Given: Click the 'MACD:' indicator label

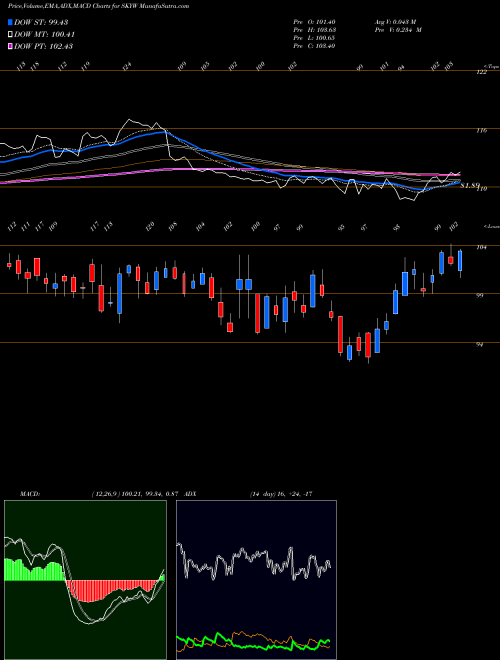Looking at the screenshot, I should tap(30, 494).
